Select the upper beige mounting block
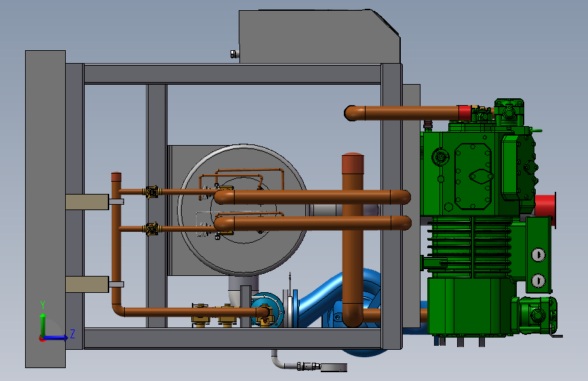The image size is (588, 381). [x=87, y=202]
